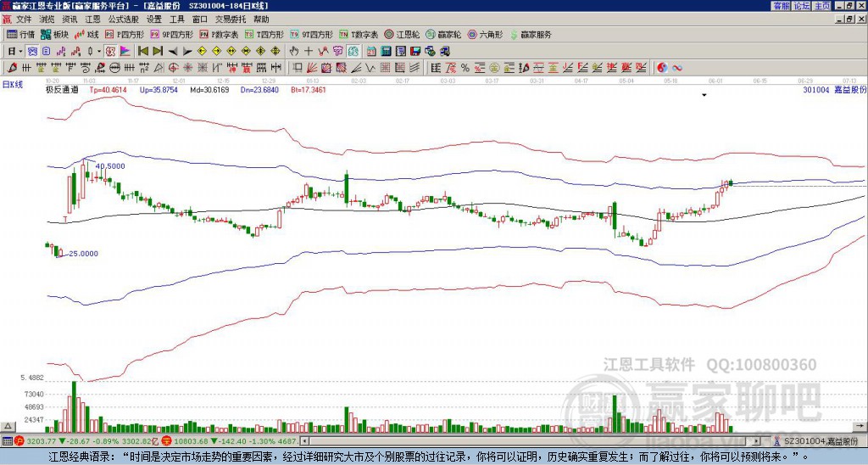Viewport: 868px width, 465px height.
Task: Switch to K线 candlestick chart
Action: tap(86, 34)
